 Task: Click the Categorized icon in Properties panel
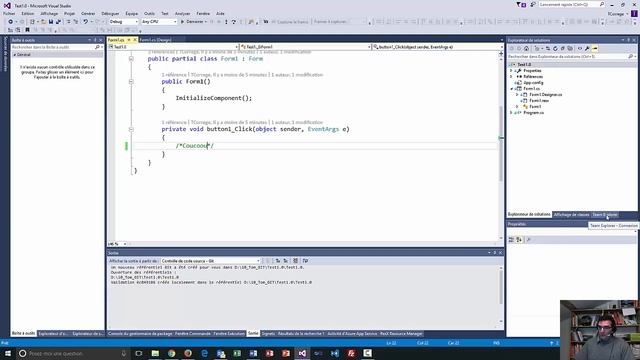coord(511,240)
